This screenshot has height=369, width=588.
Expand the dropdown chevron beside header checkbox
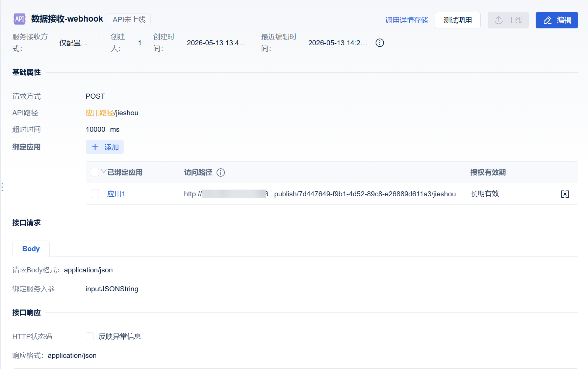click(104, 171)
